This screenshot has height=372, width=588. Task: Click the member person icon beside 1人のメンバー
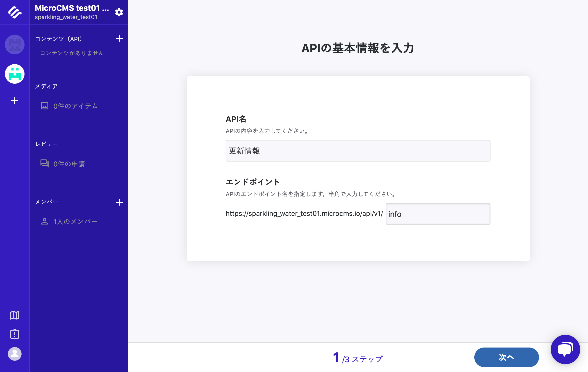[45, 221]
